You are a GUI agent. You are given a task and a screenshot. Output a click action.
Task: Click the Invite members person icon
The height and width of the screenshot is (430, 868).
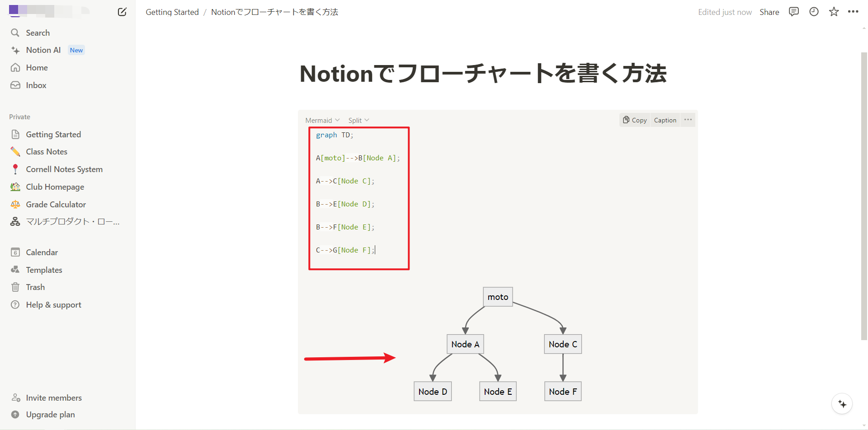(15, 398)
